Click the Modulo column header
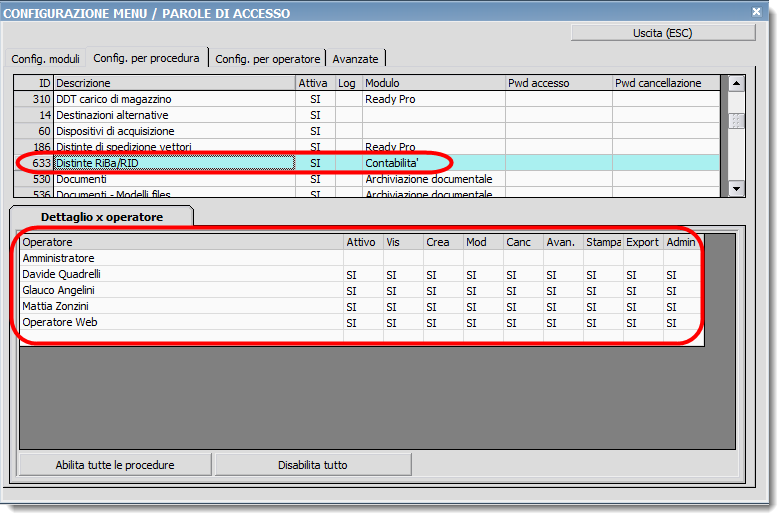Image resolution: width=784 pixels, height=520 pixels. [x=434, y=83]
